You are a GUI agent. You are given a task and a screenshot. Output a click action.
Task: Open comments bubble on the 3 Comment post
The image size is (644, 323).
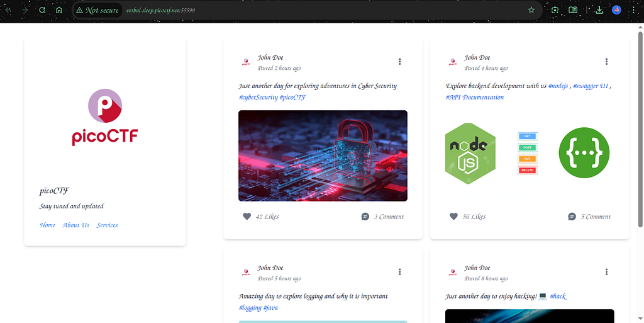coord(365,217)
